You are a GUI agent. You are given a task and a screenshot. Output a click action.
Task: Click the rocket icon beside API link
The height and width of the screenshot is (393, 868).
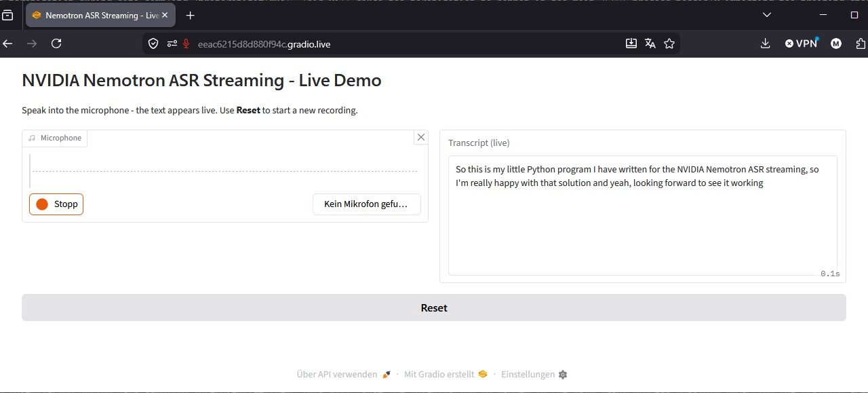click(387, 374)
